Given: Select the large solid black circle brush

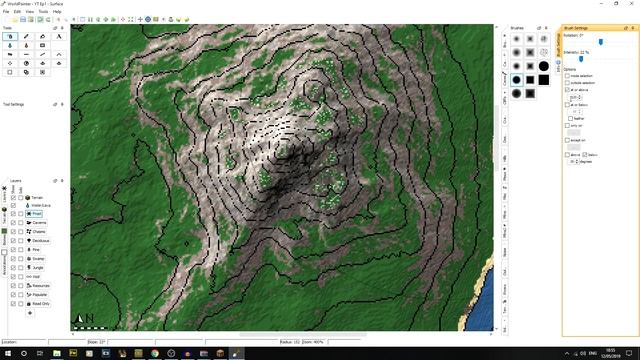Looking at the screenshot, I should point(543,66).
